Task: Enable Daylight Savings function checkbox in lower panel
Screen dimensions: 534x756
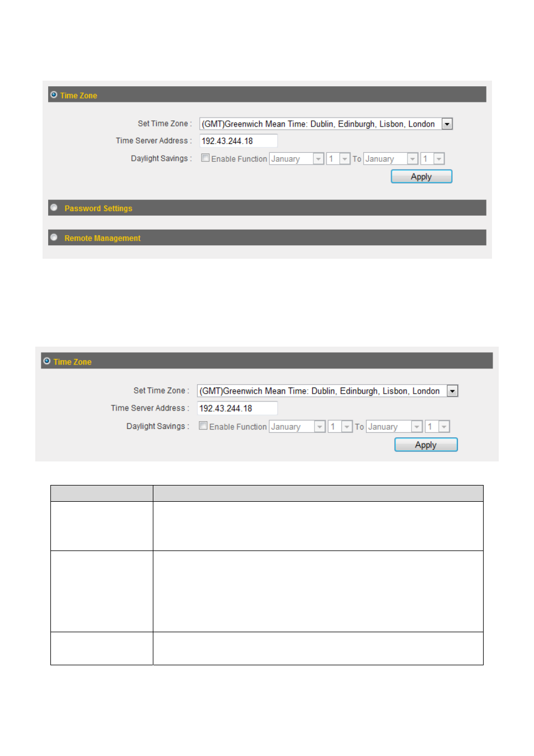Action: point(203,426)
